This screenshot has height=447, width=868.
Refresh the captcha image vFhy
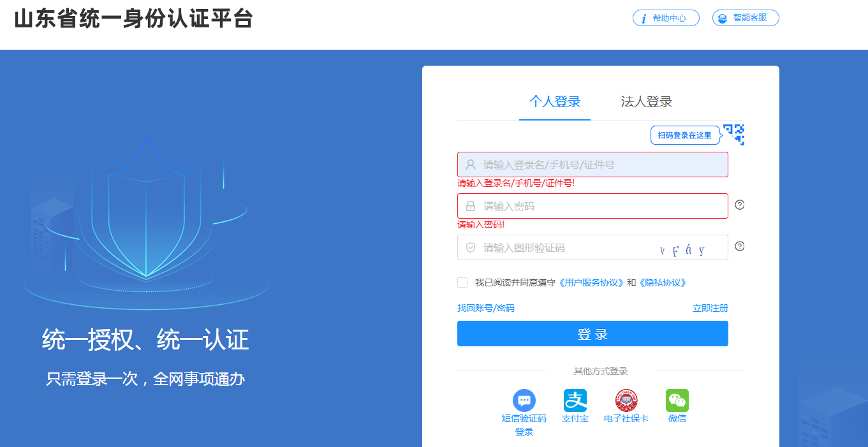683,249
